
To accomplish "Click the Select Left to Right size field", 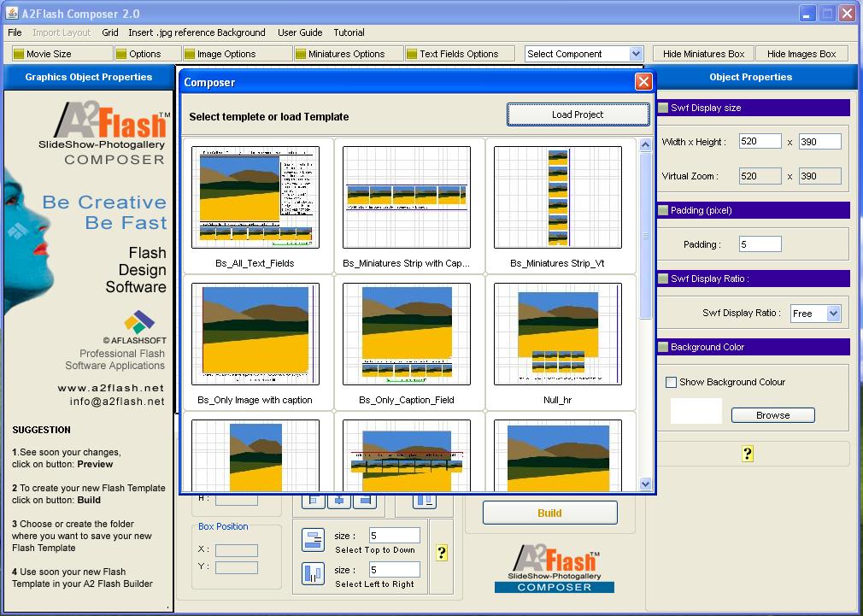I will click(395, 570).
